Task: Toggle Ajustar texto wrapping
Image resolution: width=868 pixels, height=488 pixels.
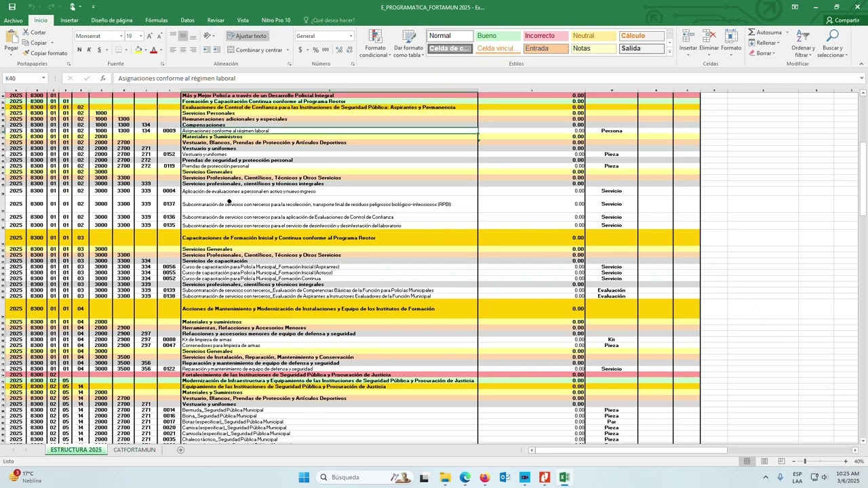Action: tap(247, 36)
